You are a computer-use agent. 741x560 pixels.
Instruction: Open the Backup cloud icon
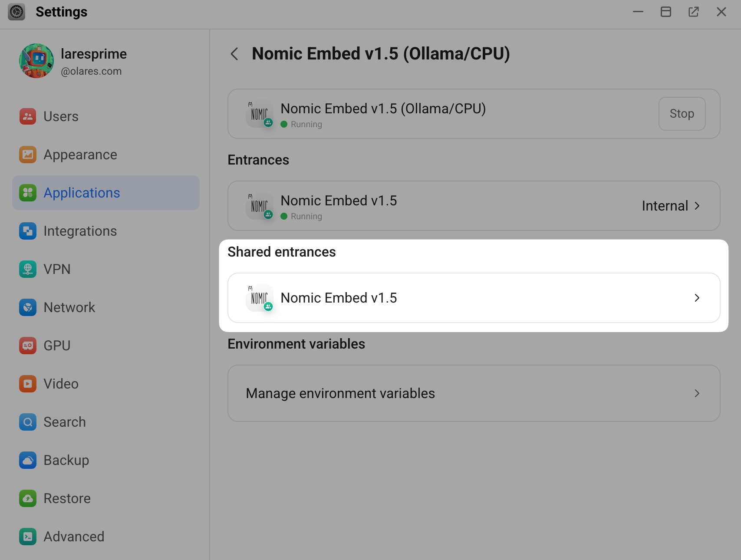tap(27, 460)
